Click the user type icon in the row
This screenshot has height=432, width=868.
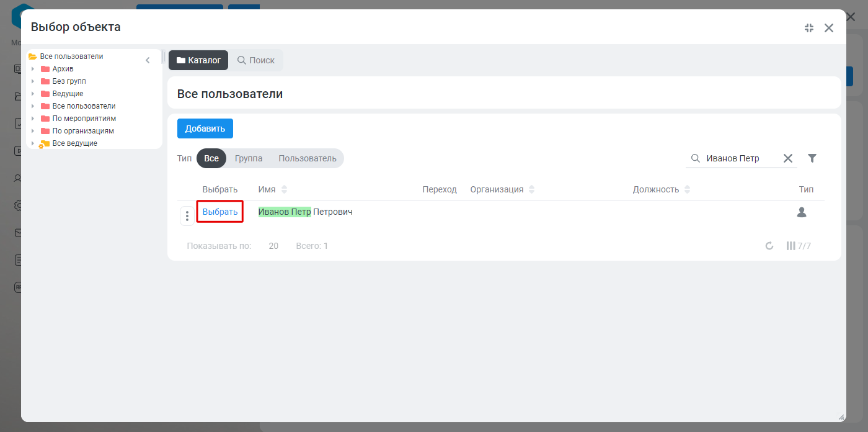pos(802,212)
